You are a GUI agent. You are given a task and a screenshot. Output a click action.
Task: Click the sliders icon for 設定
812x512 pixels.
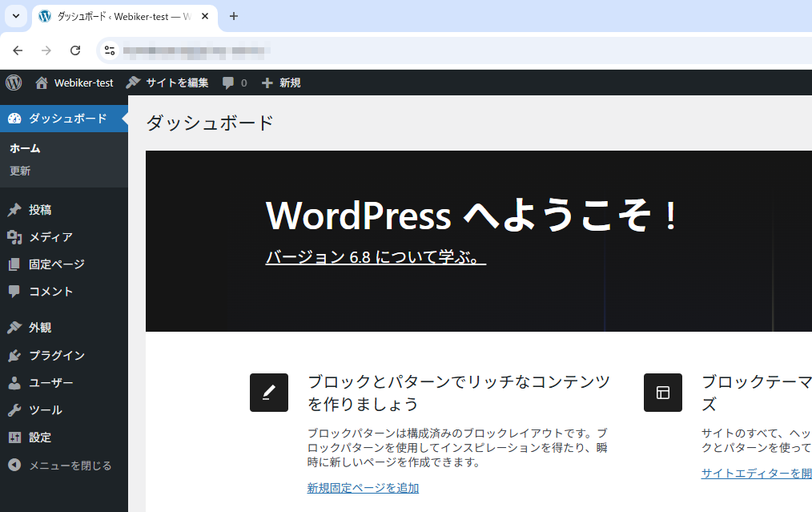pyautogui.click(x=14, y=437)
